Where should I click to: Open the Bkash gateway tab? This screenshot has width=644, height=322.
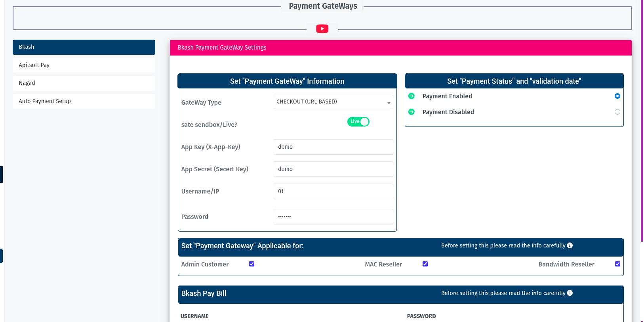click(x=84, y=47)
